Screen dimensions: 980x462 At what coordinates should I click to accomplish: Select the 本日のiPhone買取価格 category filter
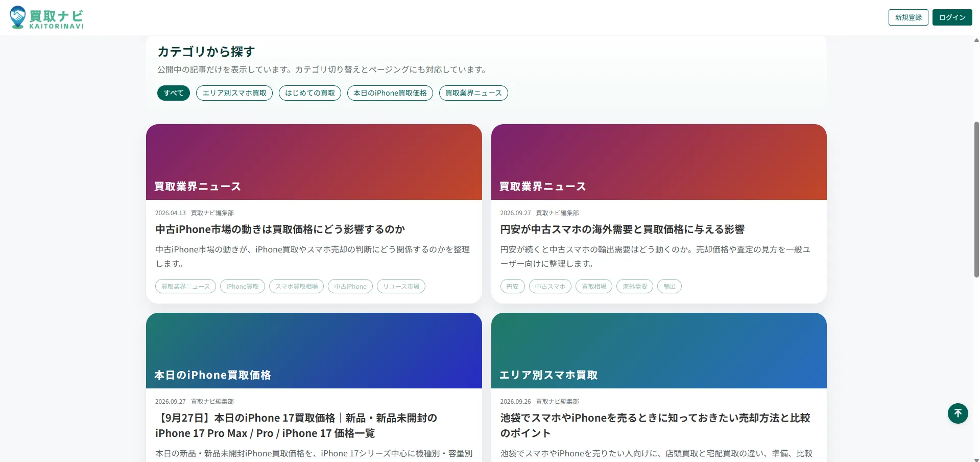point(390,93)
